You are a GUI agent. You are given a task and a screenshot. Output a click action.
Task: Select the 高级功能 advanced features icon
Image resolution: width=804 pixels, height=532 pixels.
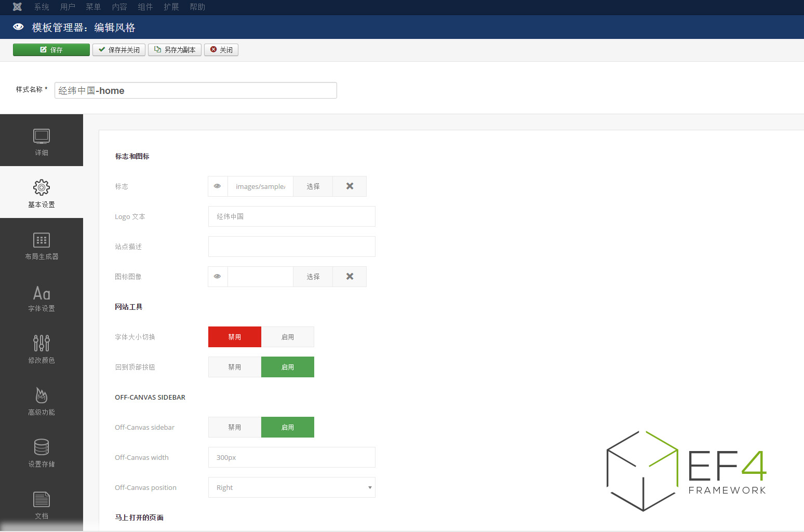tap(42, 401)
